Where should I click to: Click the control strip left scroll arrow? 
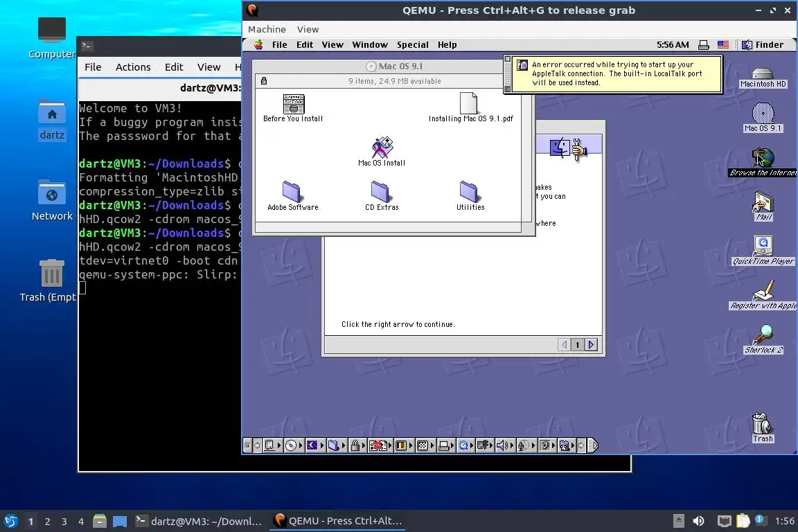coord(257,446)
